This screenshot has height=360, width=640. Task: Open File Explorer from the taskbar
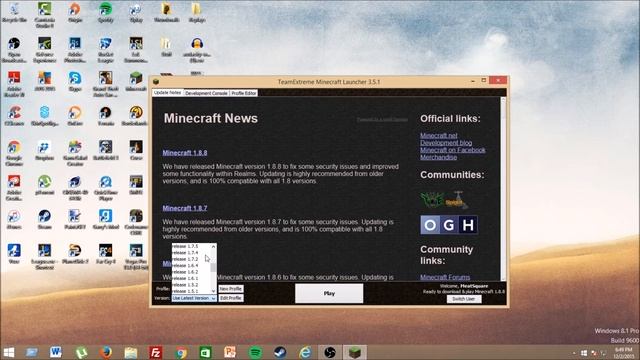pyautogui.click(x=131, y=352)
